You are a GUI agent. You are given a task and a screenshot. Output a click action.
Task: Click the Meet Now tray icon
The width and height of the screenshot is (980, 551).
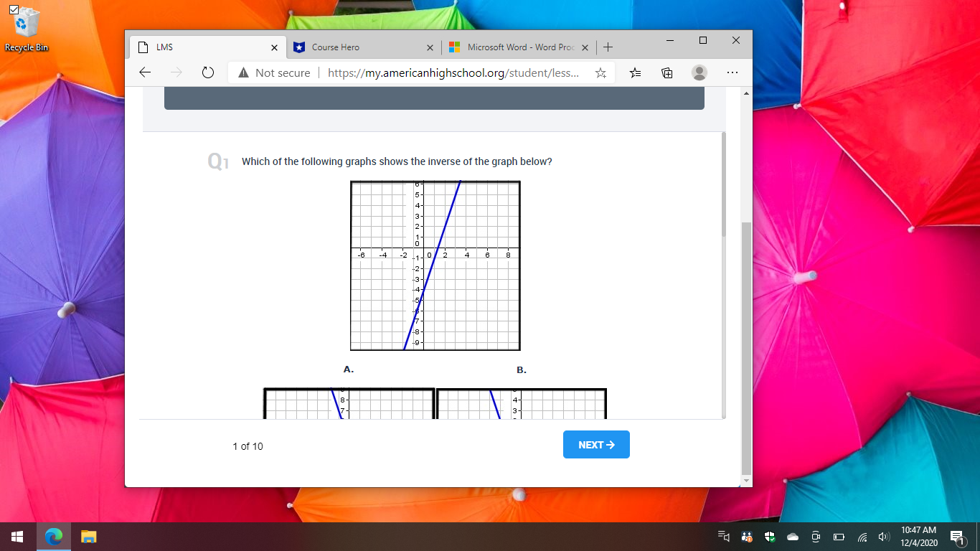[816, 537]
